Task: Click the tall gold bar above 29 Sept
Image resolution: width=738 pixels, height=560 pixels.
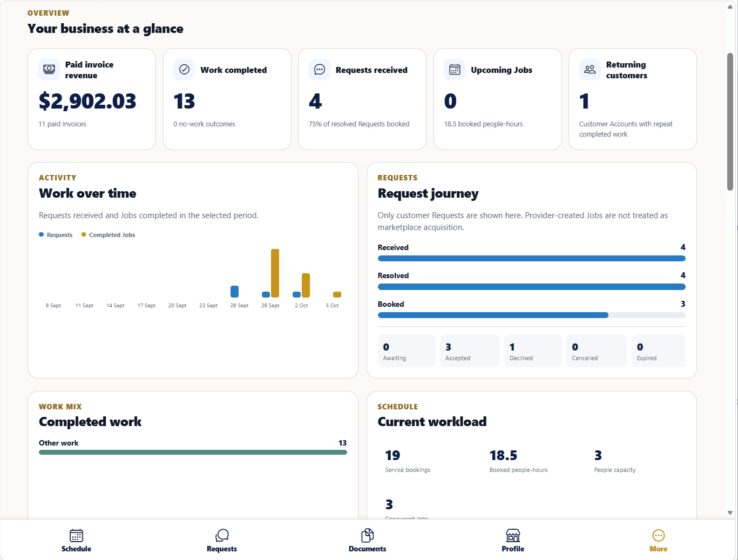Action: pos(275,273)
